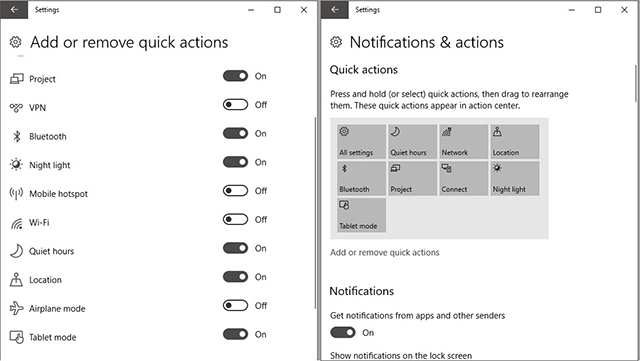Select the Quiet hours quick action tile
The image size is (640, 361).
(x=412, y=142)
